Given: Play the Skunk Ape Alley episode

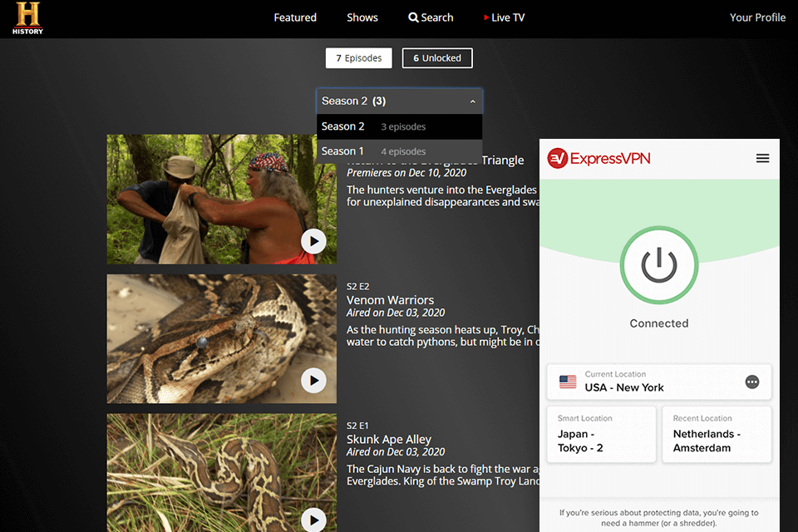Looking at the screenshot, I should [313, 520].
